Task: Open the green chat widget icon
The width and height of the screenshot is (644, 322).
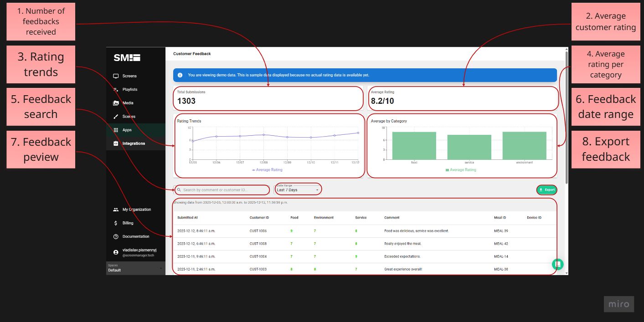Action: (x=558, y=264)
